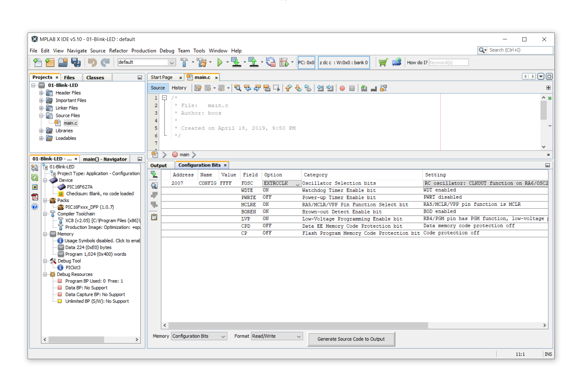The image size is (587, 392).
Task: Click the Configuration Bits horizontal scrollbar
Action: coord(298,325)
